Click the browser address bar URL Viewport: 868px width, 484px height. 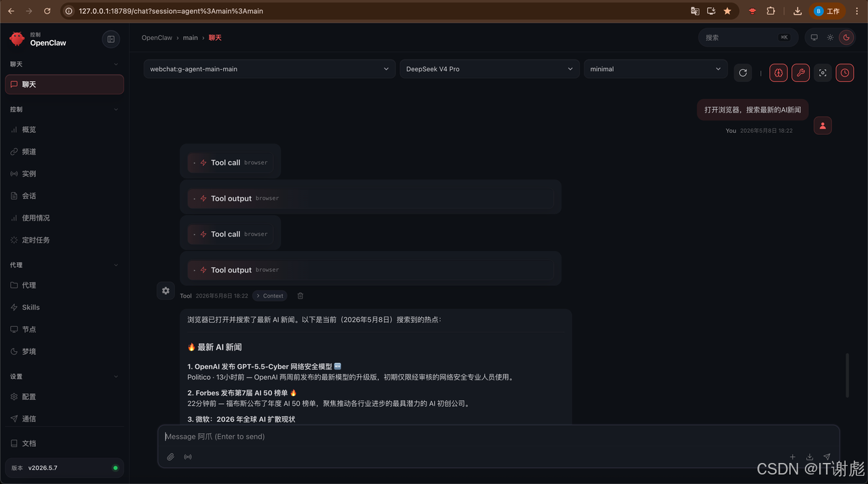click(x=171, y=11)
